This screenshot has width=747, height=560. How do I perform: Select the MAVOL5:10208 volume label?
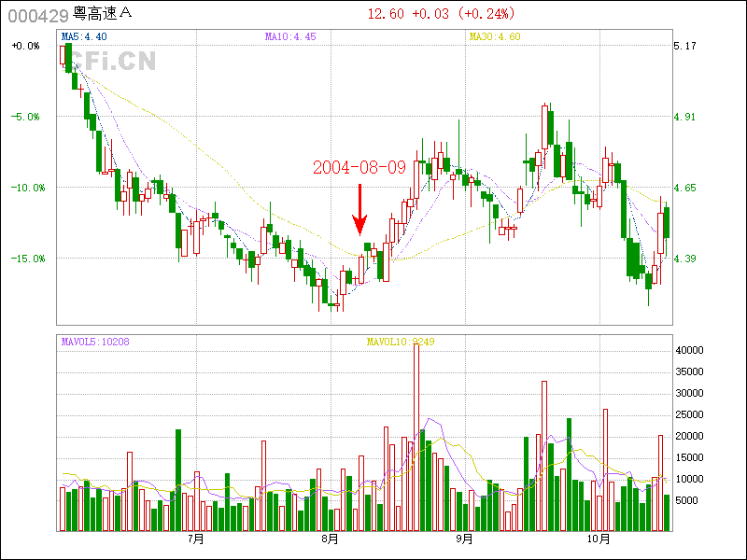(x=95, y=342)
